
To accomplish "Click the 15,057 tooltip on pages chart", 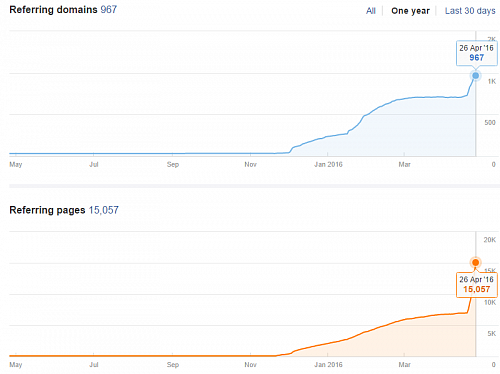I will point(477,285).
